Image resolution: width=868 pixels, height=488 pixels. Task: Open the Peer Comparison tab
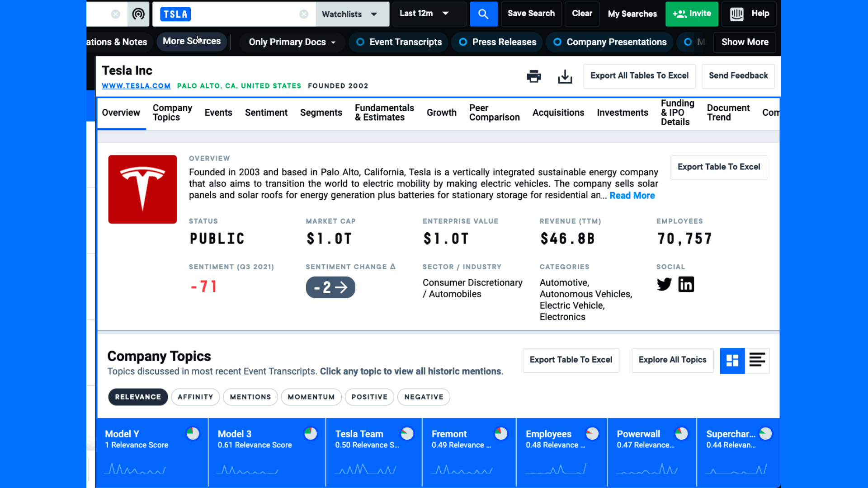click(x=494, y=113)
